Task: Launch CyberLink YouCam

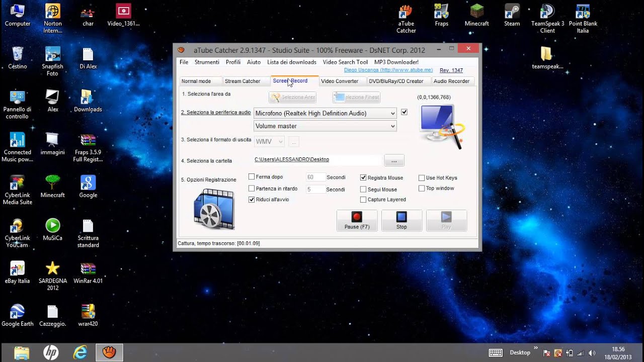Action: 18,233
